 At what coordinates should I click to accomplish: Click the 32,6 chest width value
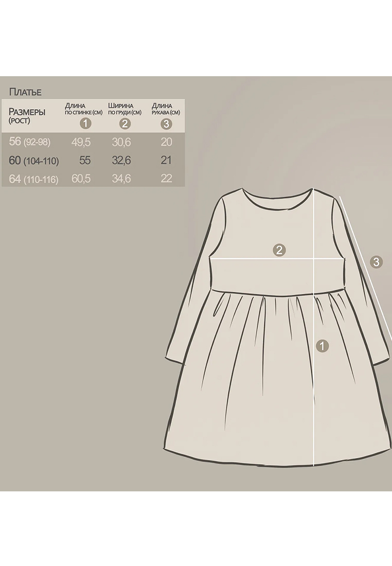pyautogui.click(x=121, y=161)
